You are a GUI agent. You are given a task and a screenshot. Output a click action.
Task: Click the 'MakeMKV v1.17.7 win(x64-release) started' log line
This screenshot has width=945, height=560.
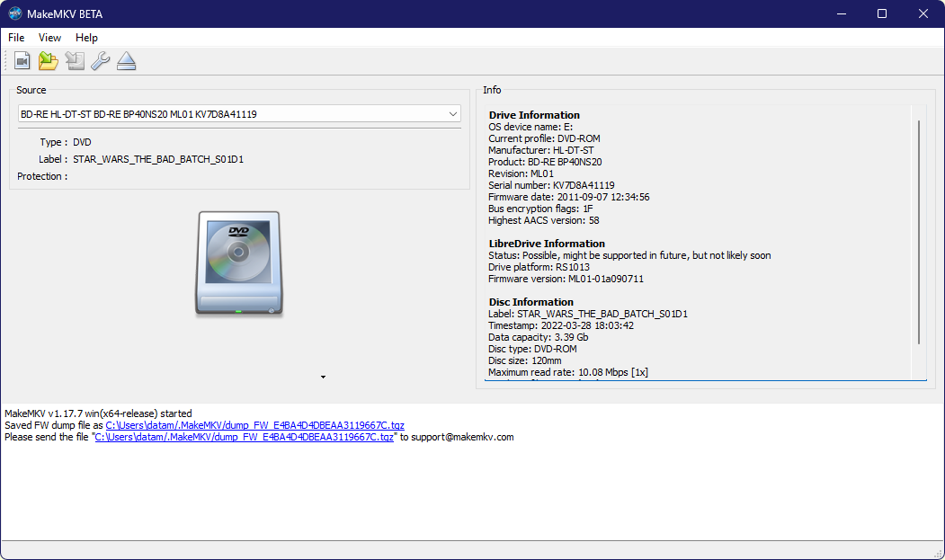(98, 413)
